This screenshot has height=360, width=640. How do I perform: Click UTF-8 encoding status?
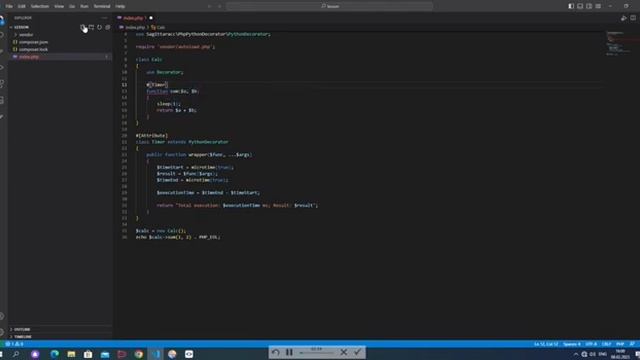591,344
